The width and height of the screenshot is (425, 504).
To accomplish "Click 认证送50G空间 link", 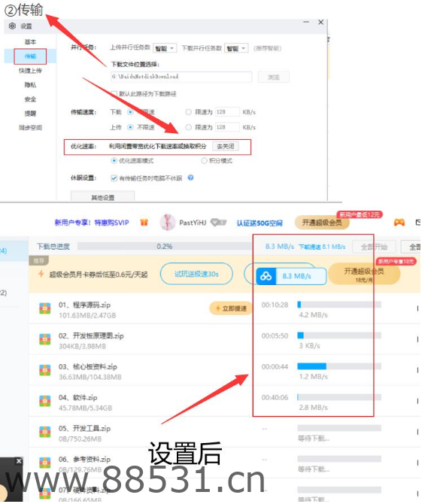I will click(x=260, y=223).
